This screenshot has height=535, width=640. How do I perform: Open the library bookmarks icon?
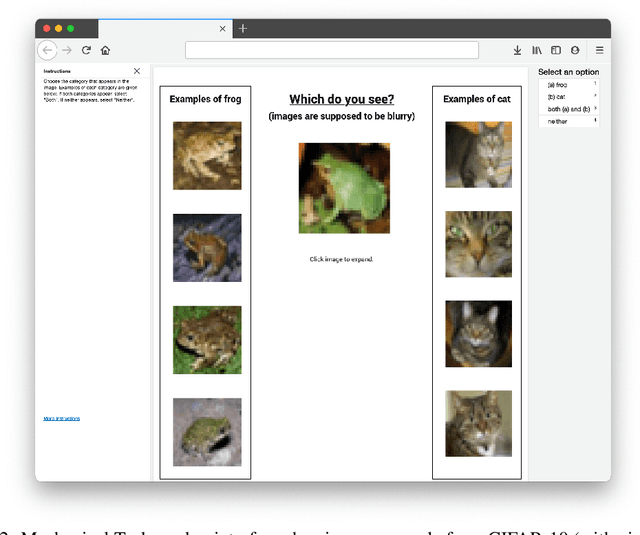pyautogui.click(x=537, y=50)
